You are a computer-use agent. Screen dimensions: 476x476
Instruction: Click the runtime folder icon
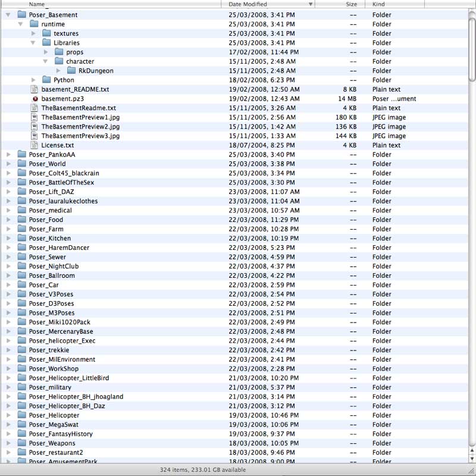(x=34, y=24)
